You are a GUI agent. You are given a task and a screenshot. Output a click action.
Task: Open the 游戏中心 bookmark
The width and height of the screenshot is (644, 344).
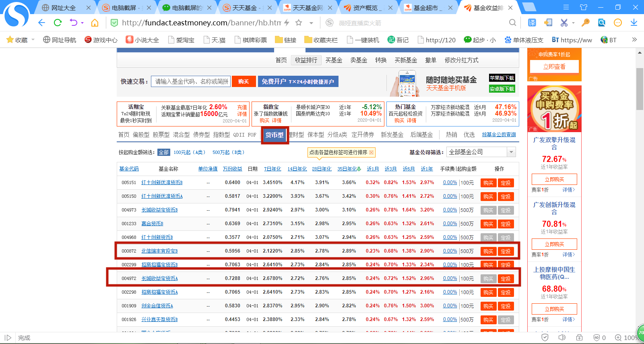[x=101, y=40]
